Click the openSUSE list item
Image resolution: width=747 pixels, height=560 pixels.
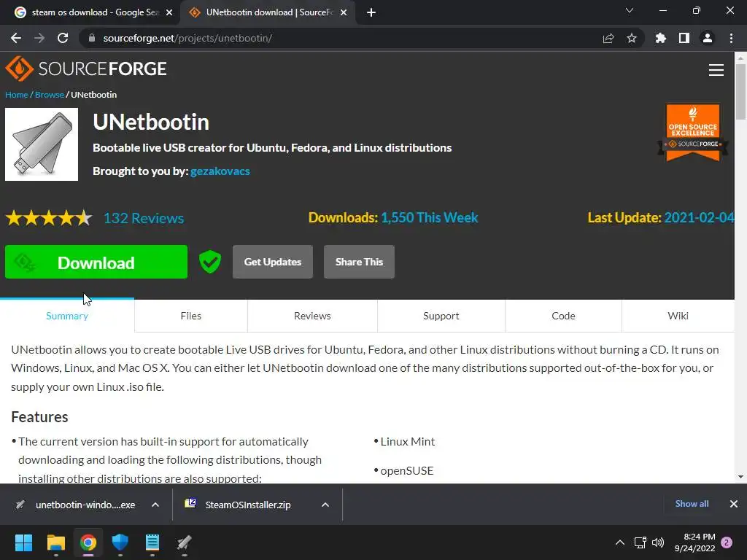click(x=407, y=470)
